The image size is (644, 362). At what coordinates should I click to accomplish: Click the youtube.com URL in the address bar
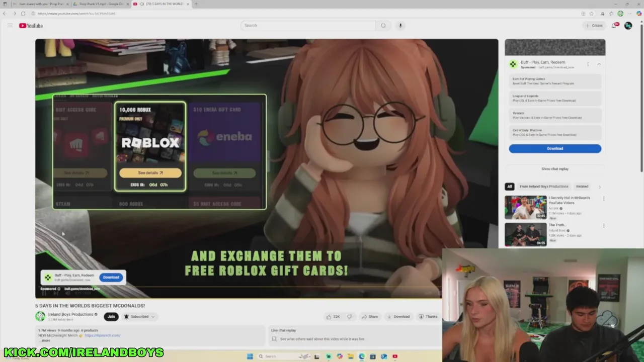click(76, 14)
